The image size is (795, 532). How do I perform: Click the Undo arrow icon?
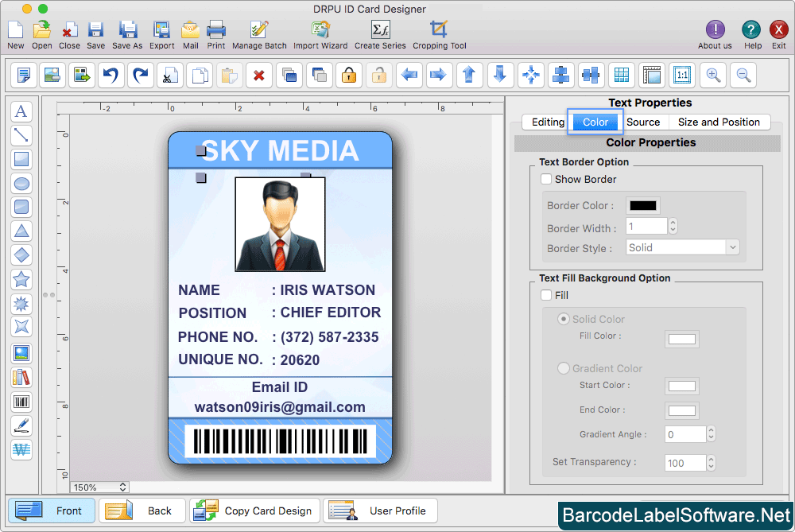pyautogui.click(x=111, y=76)
